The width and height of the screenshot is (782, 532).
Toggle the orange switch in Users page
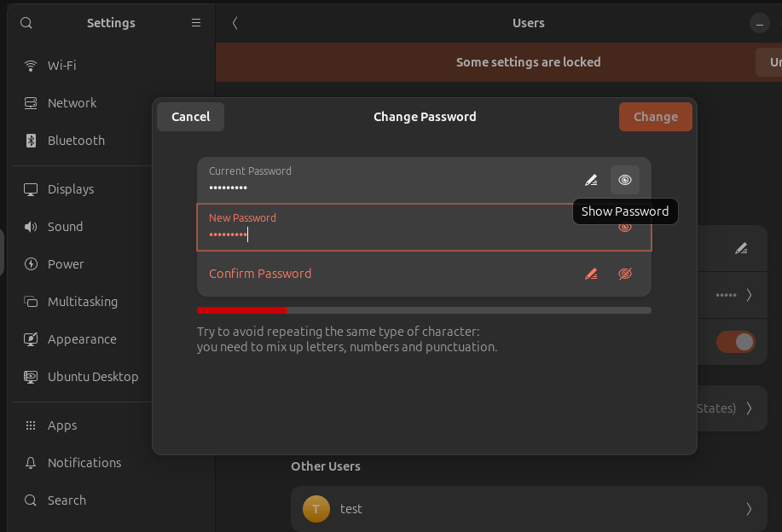(x=736, y=342)
